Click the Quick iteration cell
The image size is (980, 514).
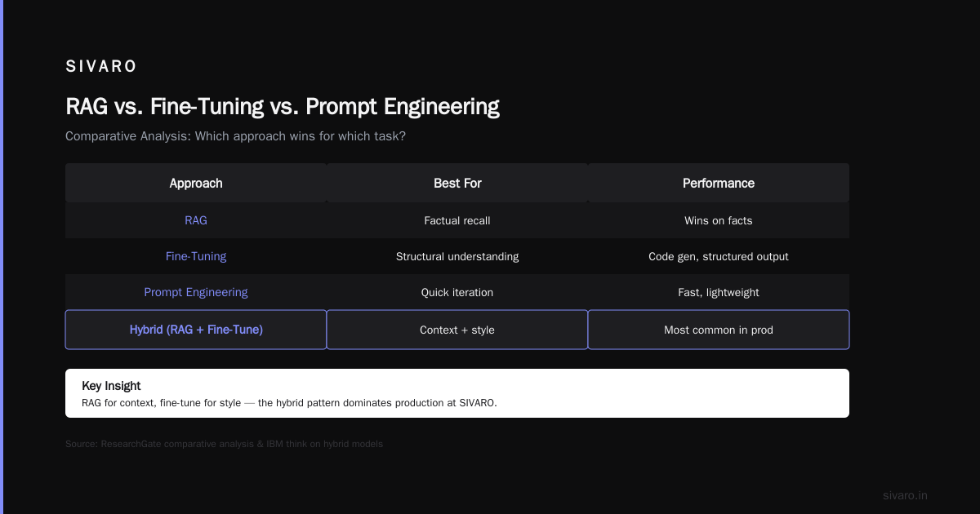click(x=457, y=292)
